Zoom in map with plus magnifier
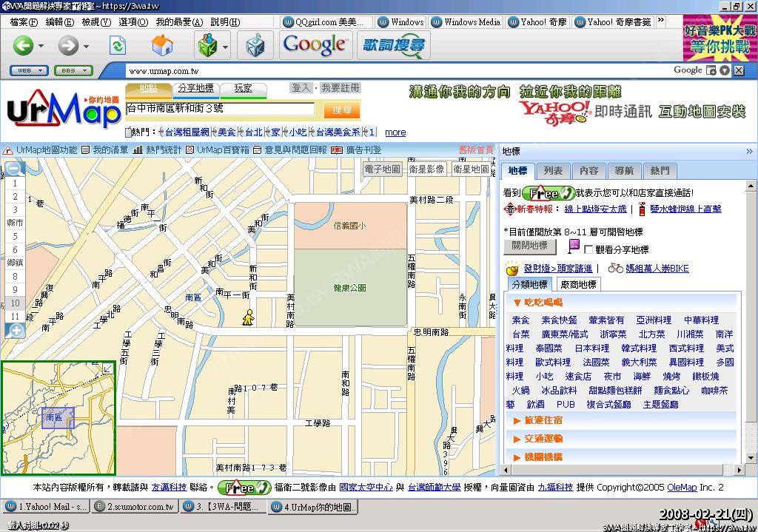 (x=15, y=331)
